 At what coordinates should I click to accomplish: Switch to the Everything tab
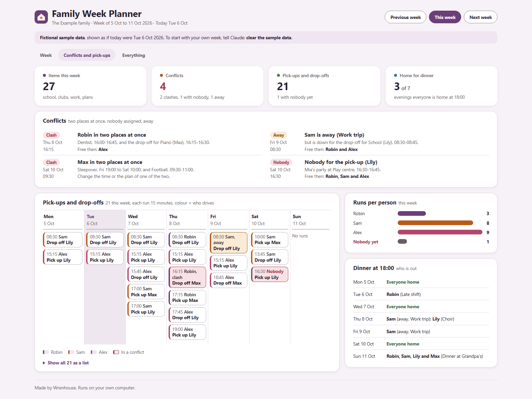[x=133, y=55]
